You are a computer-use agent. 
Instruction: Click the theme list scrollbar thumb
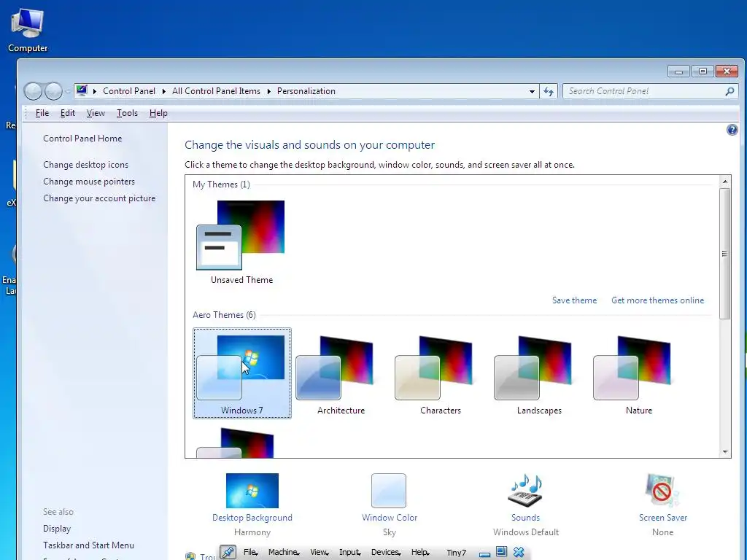point(724,254)
